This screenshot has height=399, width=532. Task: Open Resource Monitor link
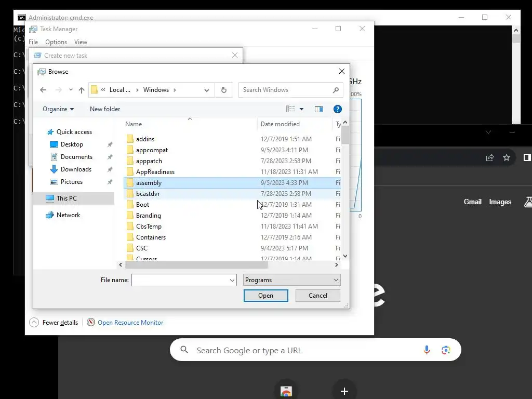click(130, 323)
